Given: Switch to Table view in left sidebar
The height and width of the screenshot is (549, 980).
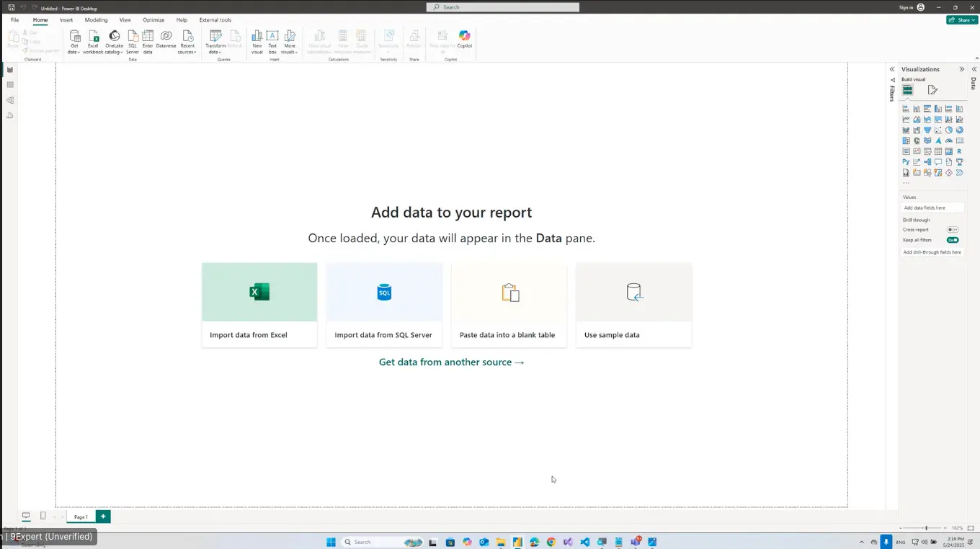Looking at the screenshot, I should [x=10, y=85].
